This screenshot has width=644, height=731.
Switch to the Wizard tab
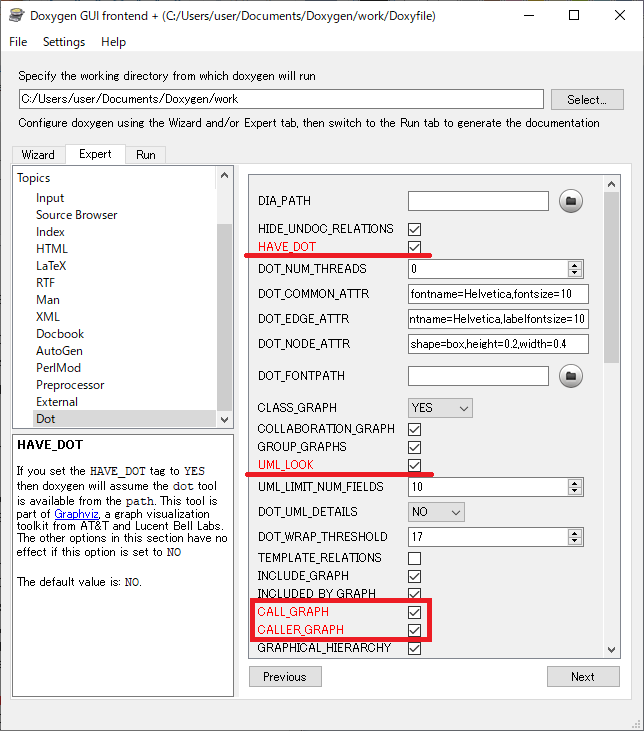38,155
